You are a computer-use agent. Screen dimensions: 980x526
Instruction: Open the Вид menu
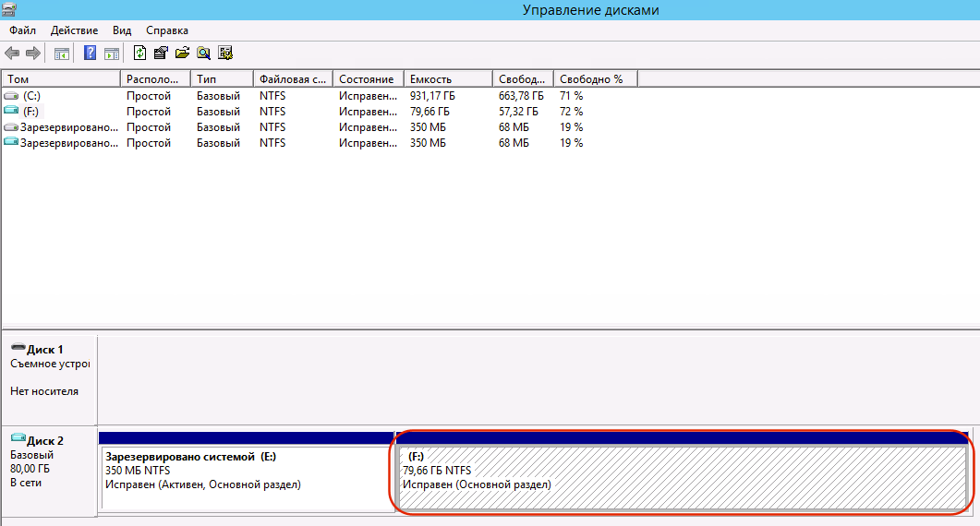122,30
